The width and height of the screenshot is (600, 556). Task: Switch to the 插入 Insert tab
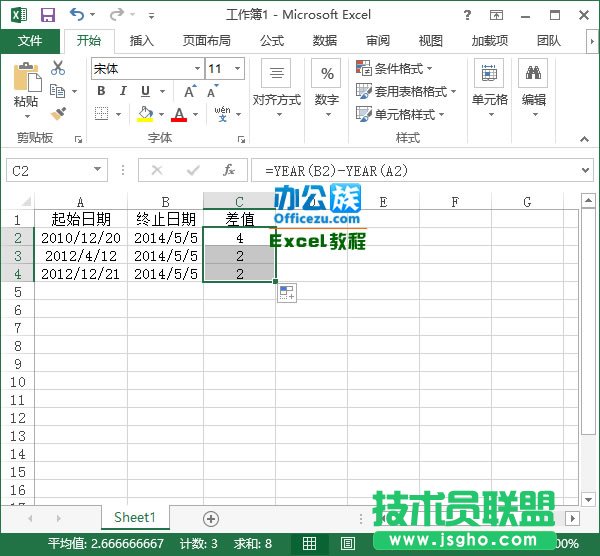pos(141,41)
